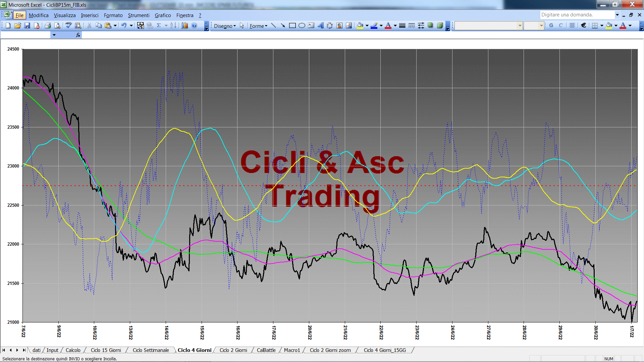Click the Dash Style icon
The image size is (644, 362).
click(412, 25)
